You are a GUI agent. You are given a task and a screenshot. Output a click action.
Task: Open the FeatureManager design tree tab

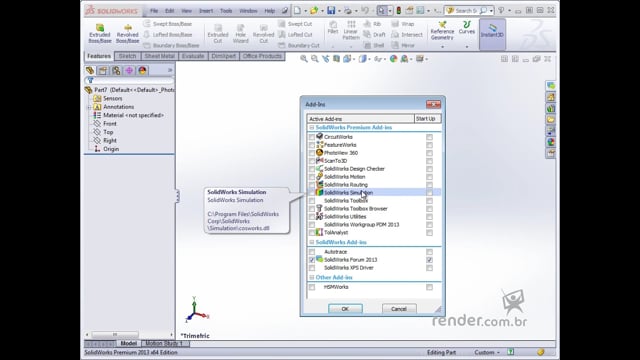[x=90, y=71]
